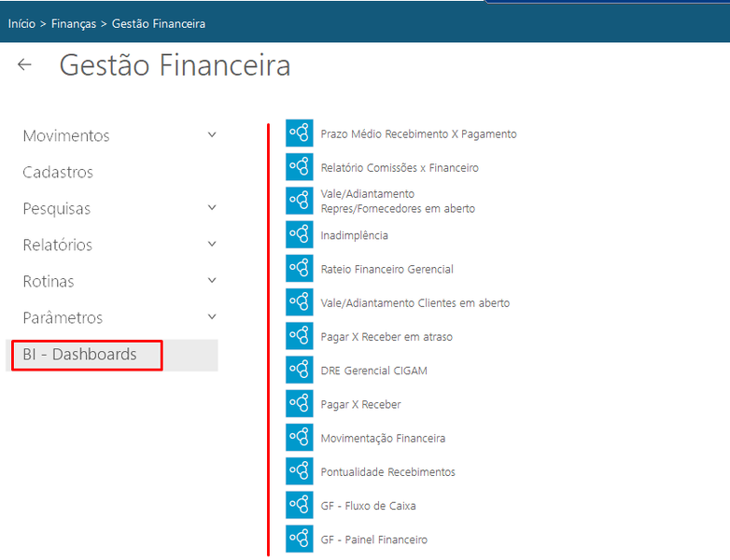The height and width of the screenshot is (560, 730).
Task: Click the Pagar X Receber label
Action: (361, 404)
